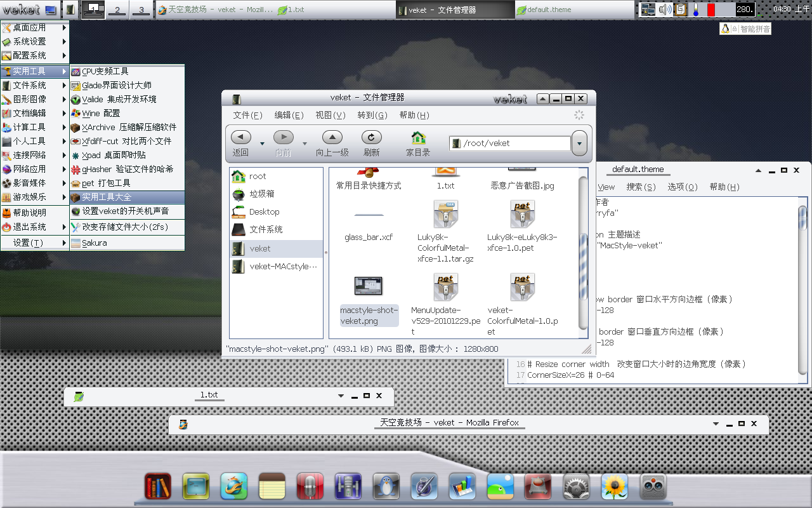This screenshot has width=812, height=508.
Task: Open 帮助(H) menu in file manager
Action: [414, 115]
